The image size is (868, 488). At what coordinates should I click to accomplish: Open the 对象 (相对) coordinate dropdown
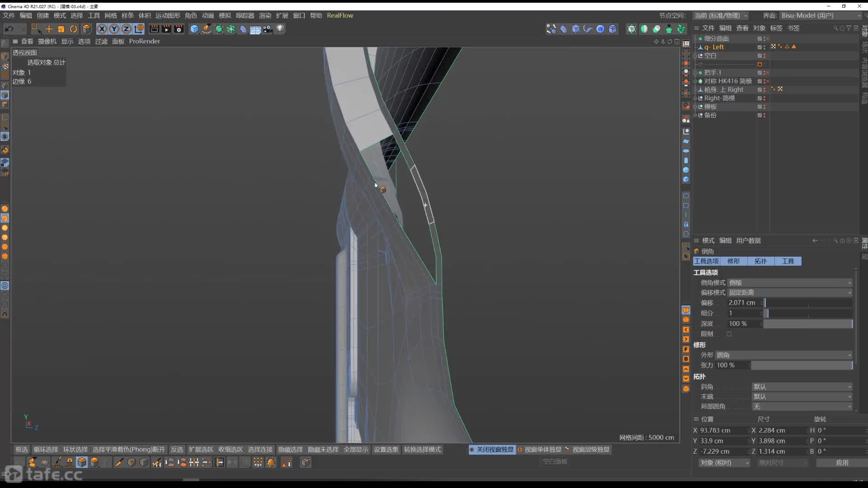pos(724,463)
